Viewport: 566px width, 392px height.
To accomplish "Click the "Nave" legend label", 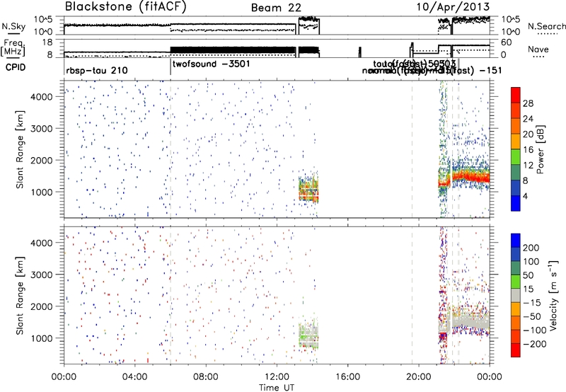I will [x=538, y=50].
